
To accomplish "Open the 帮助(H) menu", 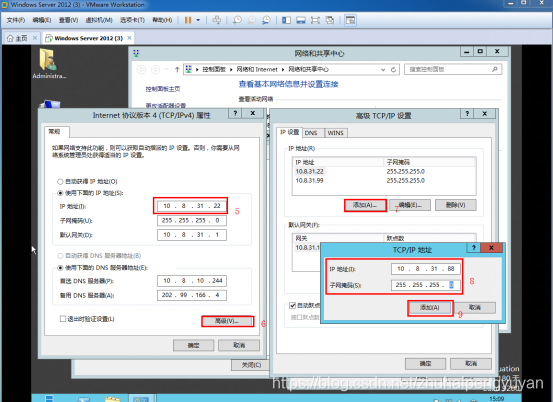I will point(162,20).
